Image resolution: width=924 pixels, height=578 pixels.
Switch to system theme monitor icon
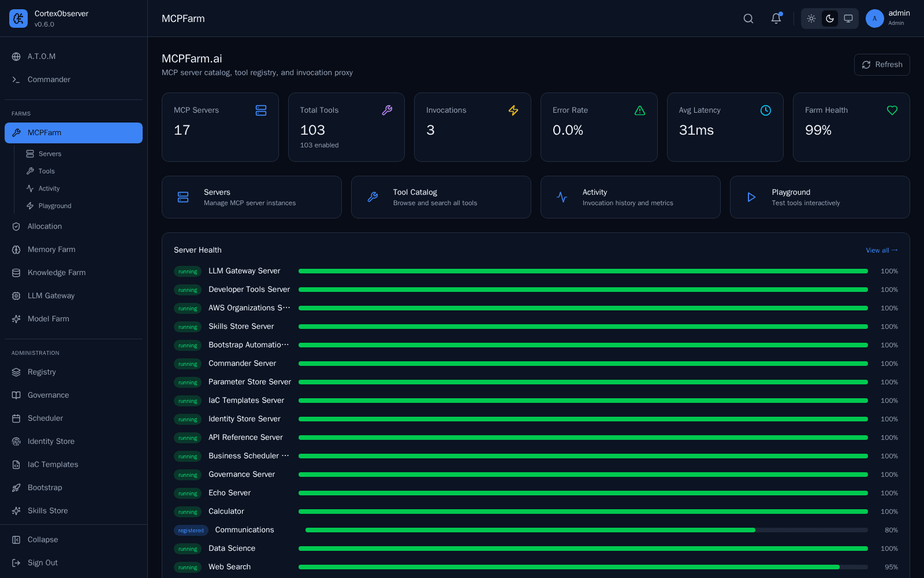pyautogui.click(x=848, y=18)
